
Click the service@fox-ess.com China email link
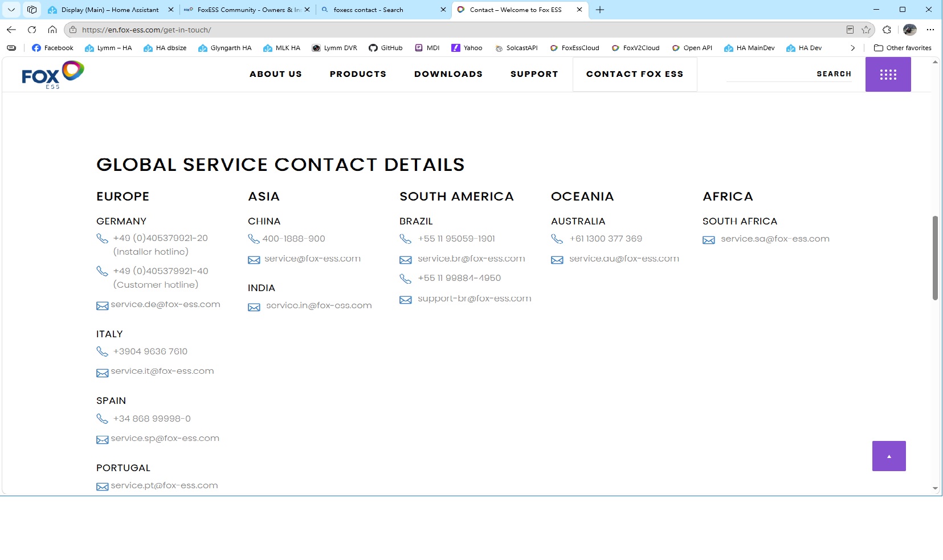point(312,259)
